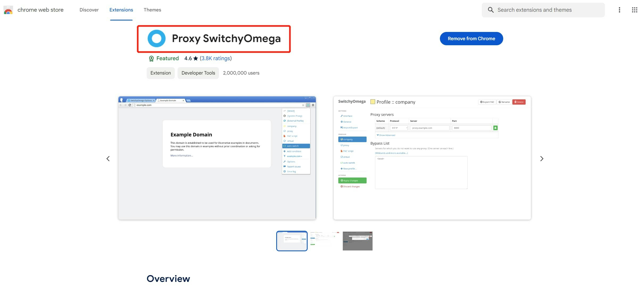Show next screenshot with right arrow

[x=542, y=159]
